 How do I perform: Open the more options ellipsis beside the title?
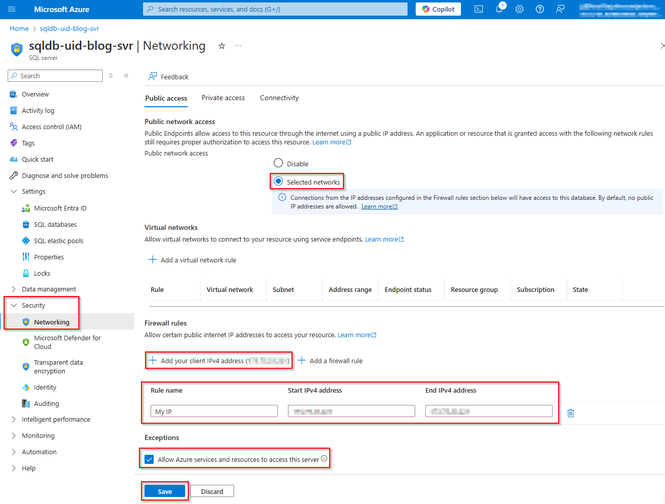click(x=238, y=45)
